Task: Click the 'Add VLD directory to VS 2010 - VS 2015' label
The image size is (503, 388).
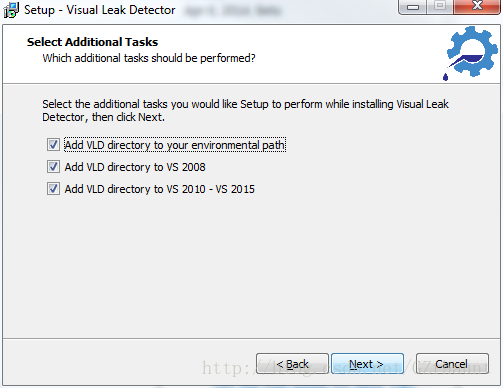Action: (160, 189)
